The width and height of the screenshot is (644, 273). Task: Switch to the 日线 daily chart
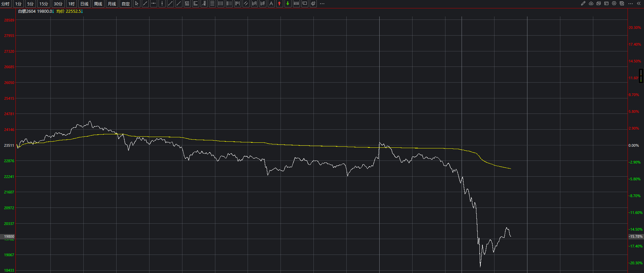(x=84, y=4)
